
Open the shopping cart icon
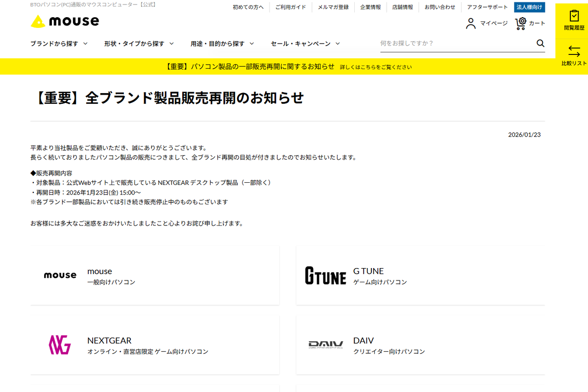[520, 23]
